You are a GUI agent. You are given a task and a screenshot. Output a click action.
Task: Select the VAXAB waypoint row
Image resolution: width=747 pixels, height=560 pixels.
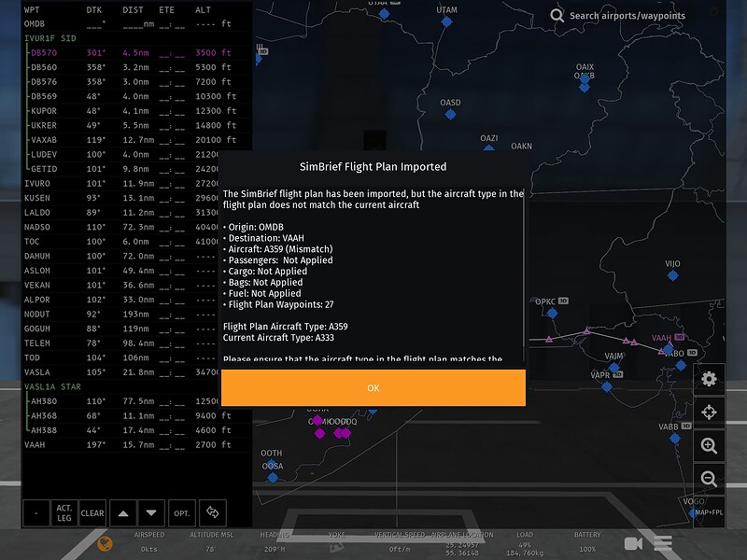[x=136, y=140]
